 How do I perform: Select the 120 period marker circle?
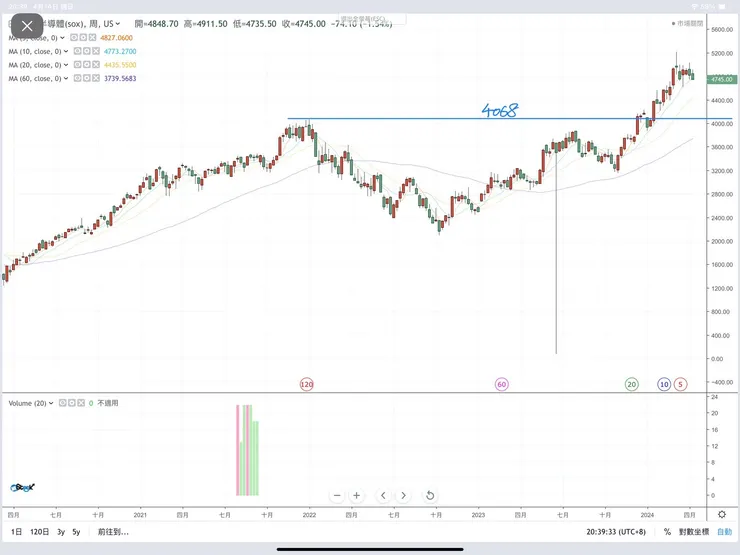click(x=307, y=384)
